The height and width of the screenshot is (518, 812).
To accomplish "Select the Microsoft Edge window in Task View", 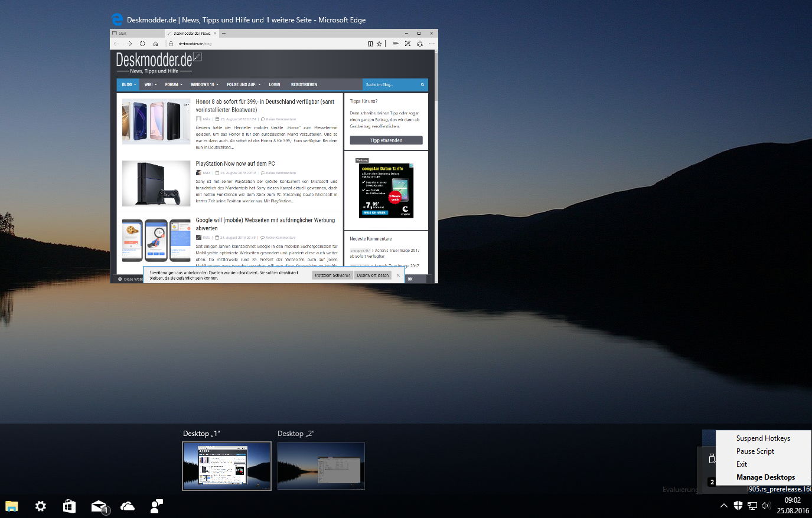I will point(274,156).
